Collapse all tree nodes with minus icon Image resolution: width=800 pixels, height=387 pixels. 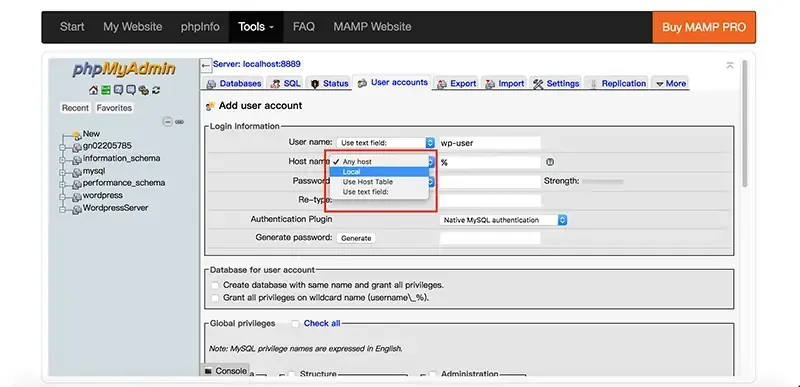click(x=167, y=122)
